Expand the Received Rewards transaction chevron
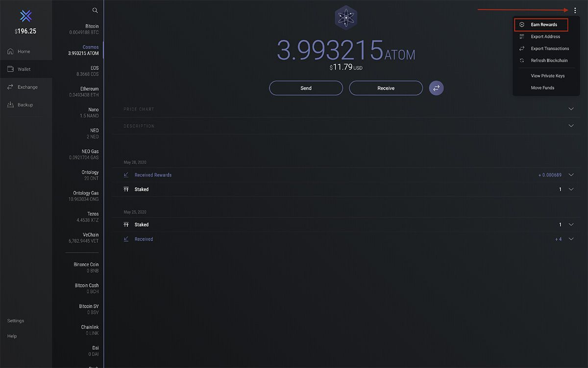Image resolution: width=588 pixels, height=368 pixels. [571, 175]
